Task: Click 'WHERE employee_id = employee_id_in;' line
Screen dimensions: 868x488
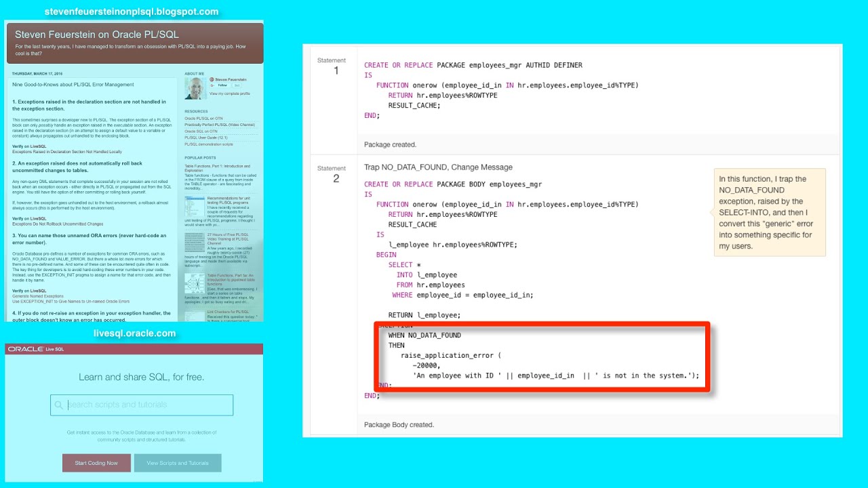Action: tap(462, 295)
